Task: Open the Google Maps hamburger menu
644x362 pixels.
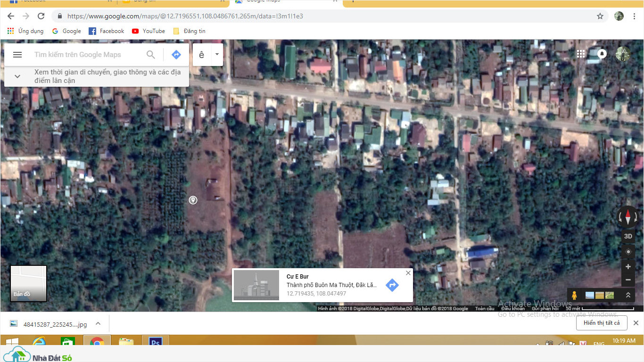Action: (x=17, y=55)
